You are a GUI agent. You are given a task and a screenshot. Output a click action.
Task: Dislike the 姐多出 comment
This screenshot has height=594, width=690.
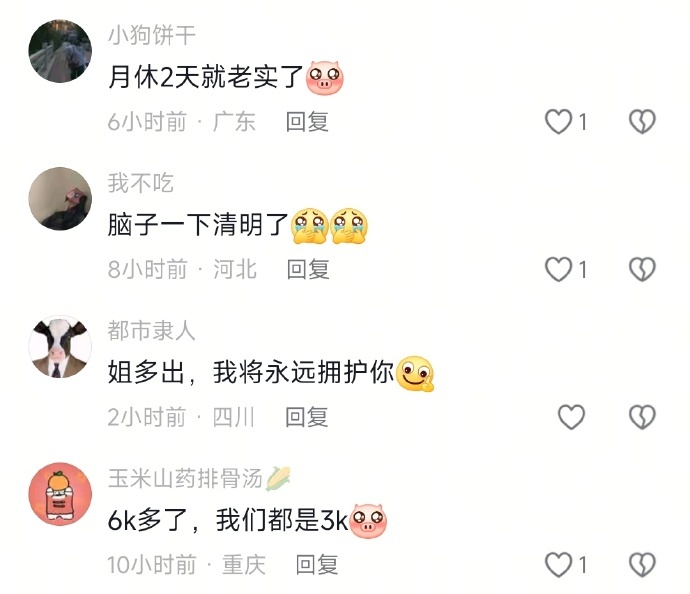coord(642,417)
